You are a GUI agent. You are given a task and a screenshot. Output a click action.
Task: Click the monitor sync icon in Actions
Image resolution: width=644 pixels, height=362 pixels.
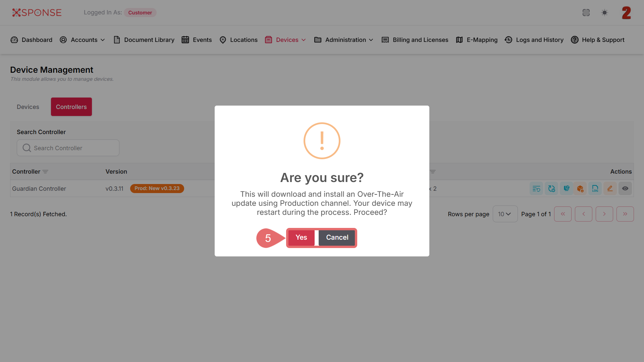[566, 189]
